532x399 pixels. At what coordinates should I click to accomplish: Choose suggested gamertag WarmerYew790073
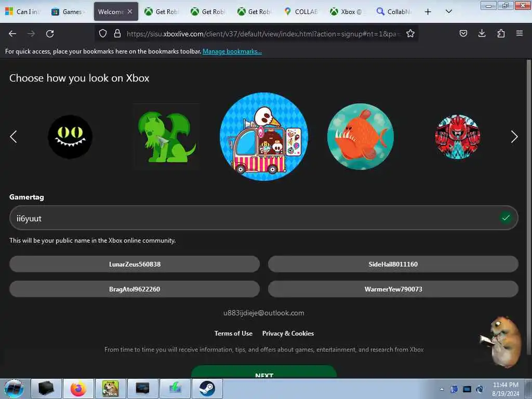[x=393, y=289]
